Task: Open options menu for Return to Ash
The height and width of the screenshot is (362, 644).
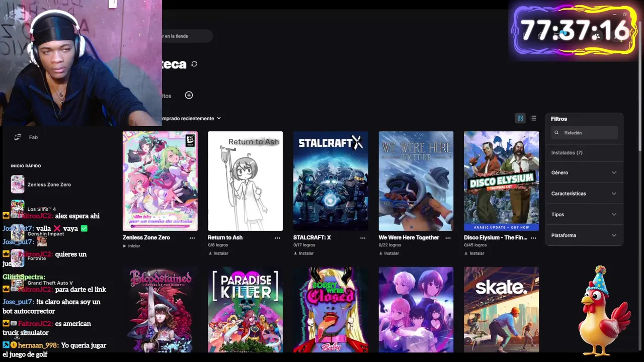Action: [x=277, y=238]
